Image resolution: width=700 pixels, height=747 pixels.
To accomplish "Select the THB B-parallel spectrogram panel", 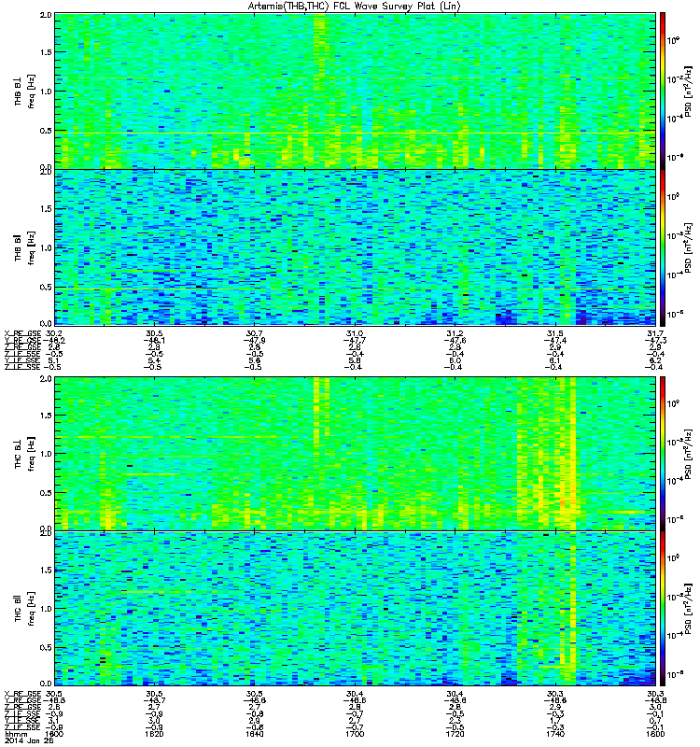I will (355, 247).
